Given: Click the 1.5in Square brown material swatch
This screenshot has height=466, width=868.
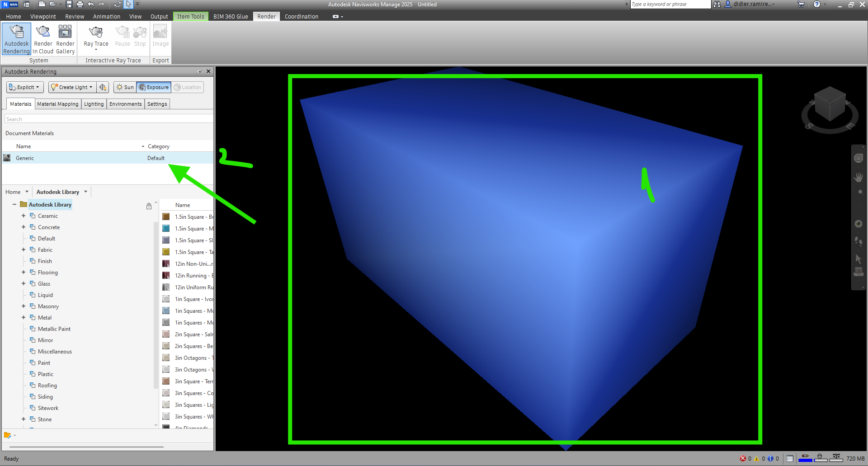Looking at the screenshot, I should (x=166, y=217).
